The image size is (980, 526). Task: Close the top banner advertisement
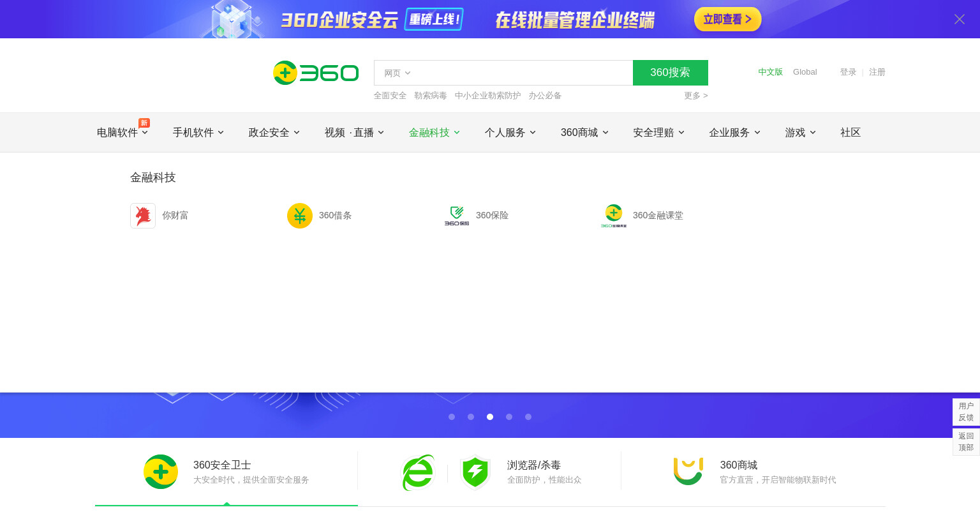click(x=960, y=19)
